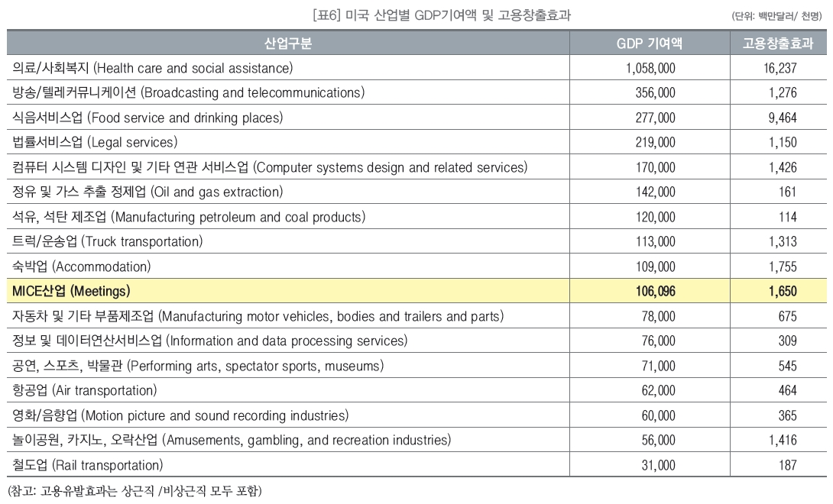Click GDP value 170,000
Screen dimensions: 833x504
(x=656, y=167)
